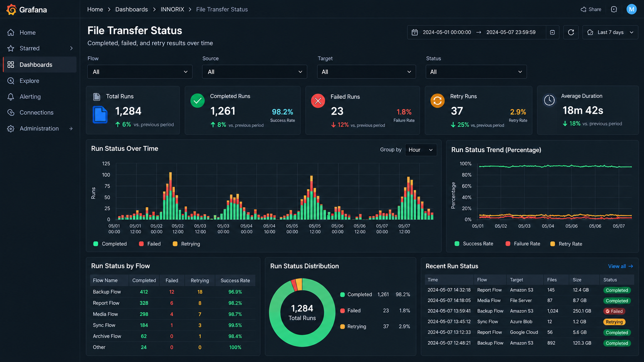Click the refresh dashboard icon
The image size is (644, 362).
[571, 32]
